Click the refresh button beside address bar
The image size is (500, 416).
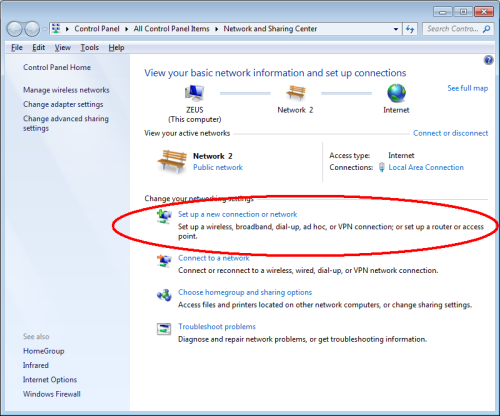(x=410, y=29)
